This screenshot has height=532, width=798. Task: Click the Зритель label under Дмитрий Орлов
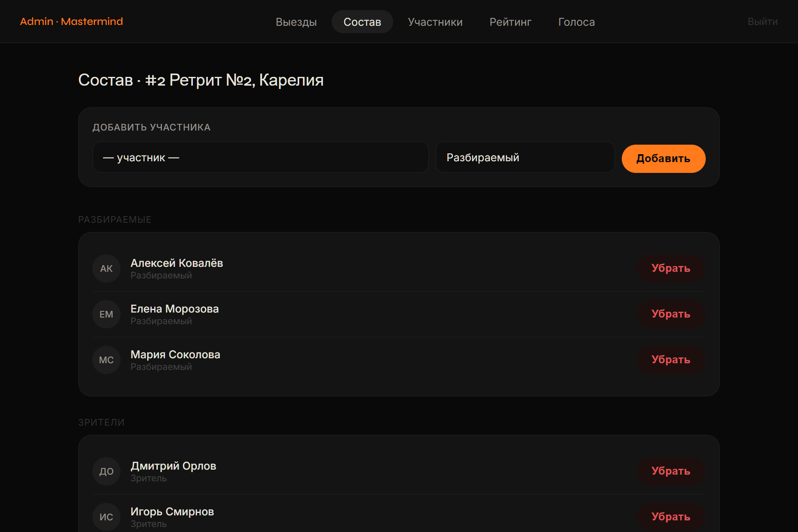[148, 478]
